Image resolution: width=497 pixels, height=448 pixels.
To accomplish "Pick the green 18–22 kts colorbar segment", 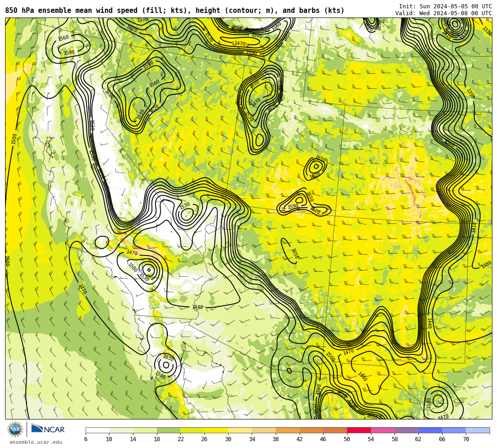I will click(x=168, y=430).
